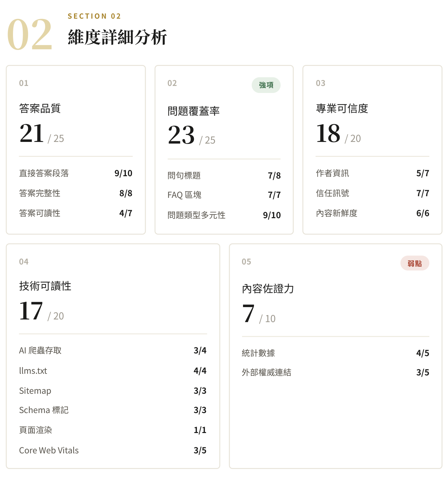Click the 4/4 value for llms.txt

[200, 371]
